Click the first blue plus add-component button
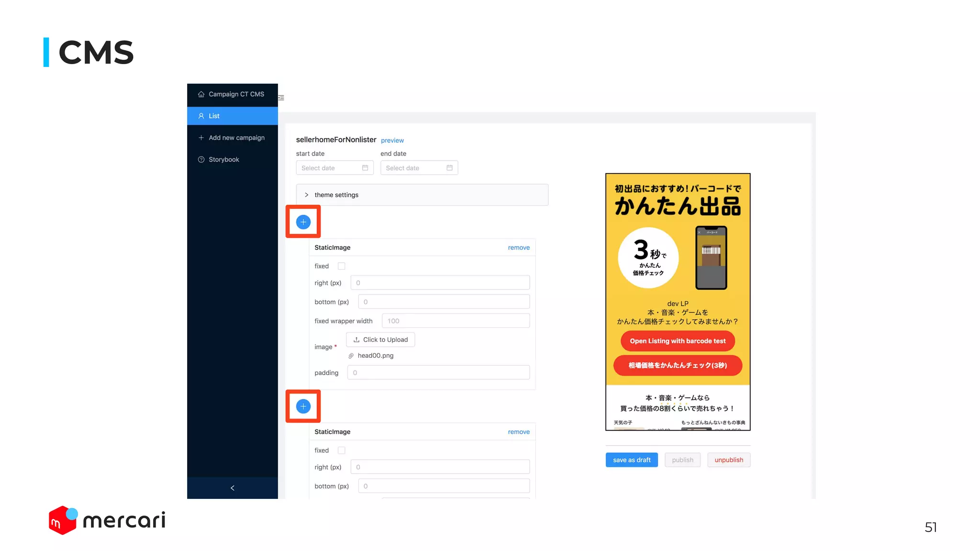 click(x=303, y=222)
